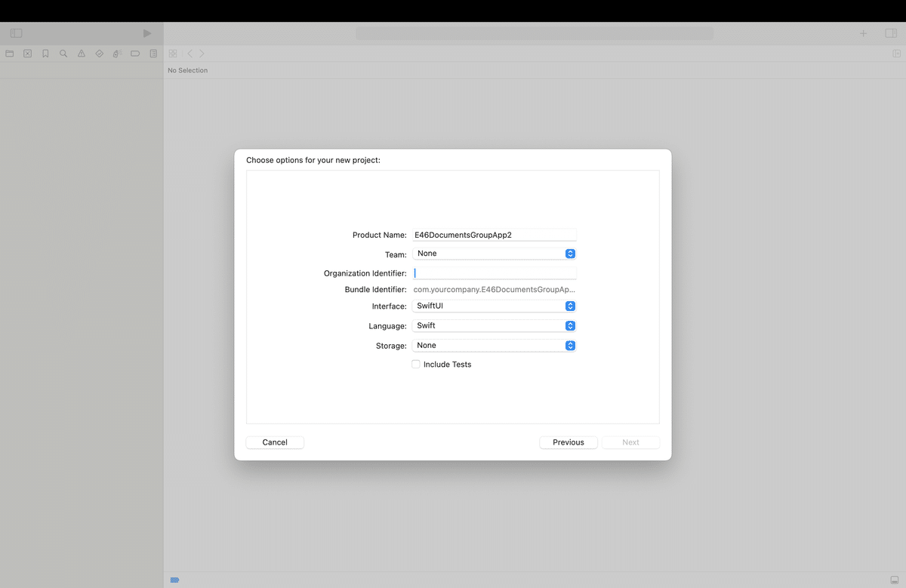Open the Source Control navigator icon
Viewport: 906px width, 588px height.
[28, 54]
